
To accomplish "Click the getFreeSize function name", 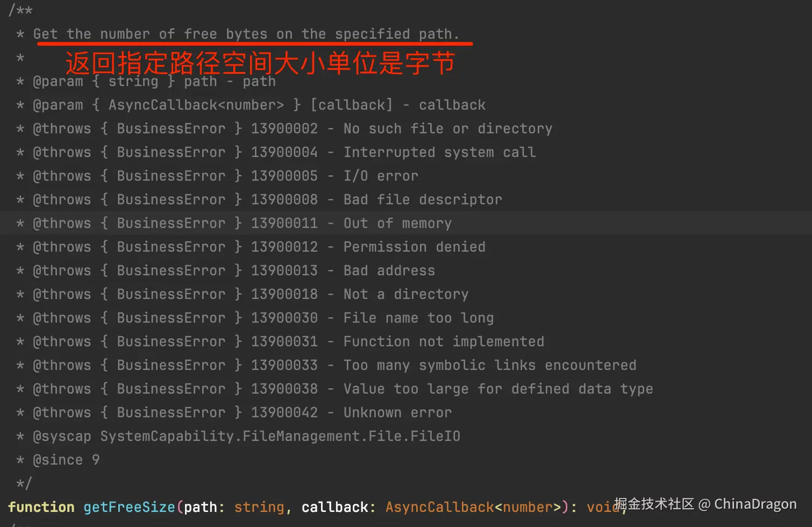I will (x=129, y=507).
